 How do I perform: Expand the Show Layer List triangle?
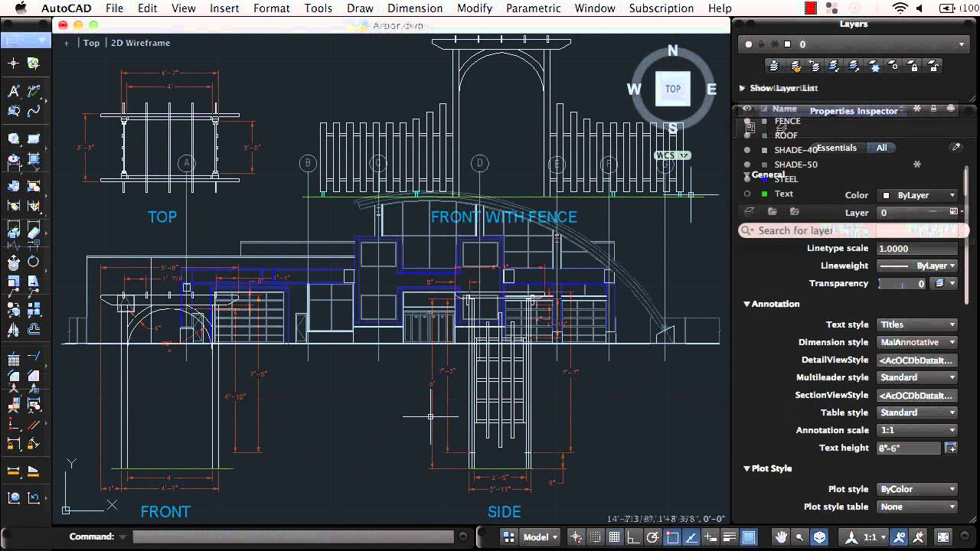click(742, 88)
